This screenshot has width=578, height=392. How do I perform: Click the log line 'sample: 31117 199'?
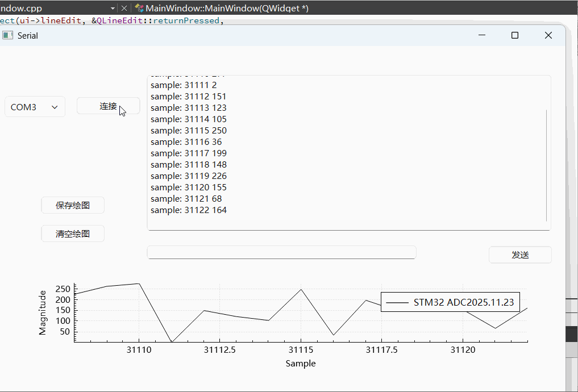pyautogui.click(x=188, y=153)
